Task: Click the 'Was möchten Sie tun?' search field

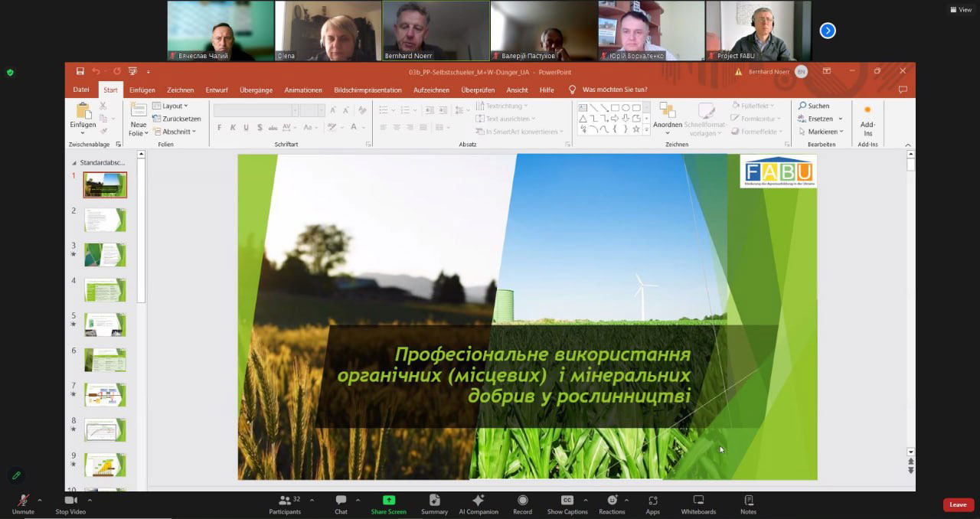Action: click(x=614, y=90)
